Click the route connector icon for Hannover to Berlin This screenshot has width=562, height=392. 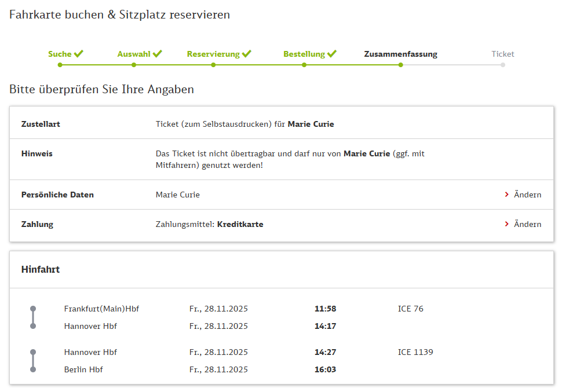click(x=33, y=361)
